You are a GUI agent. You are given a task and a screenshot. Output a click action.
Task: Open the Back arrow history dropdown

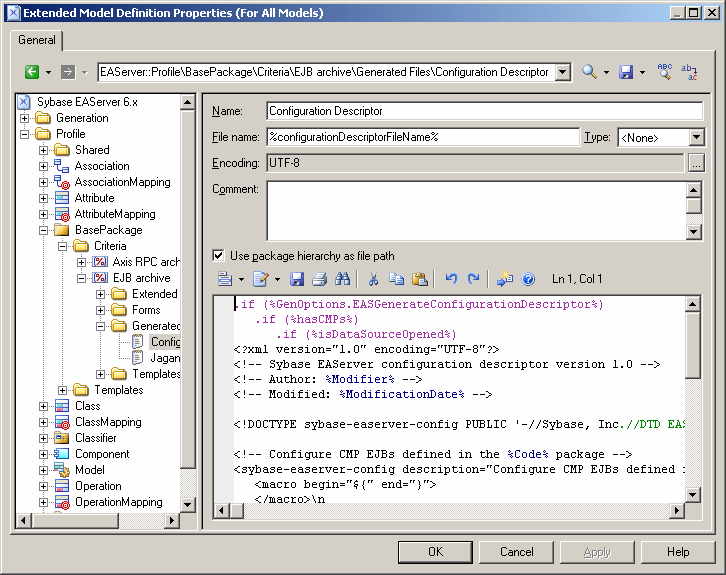pyautogui.click(x=48, y=72)
